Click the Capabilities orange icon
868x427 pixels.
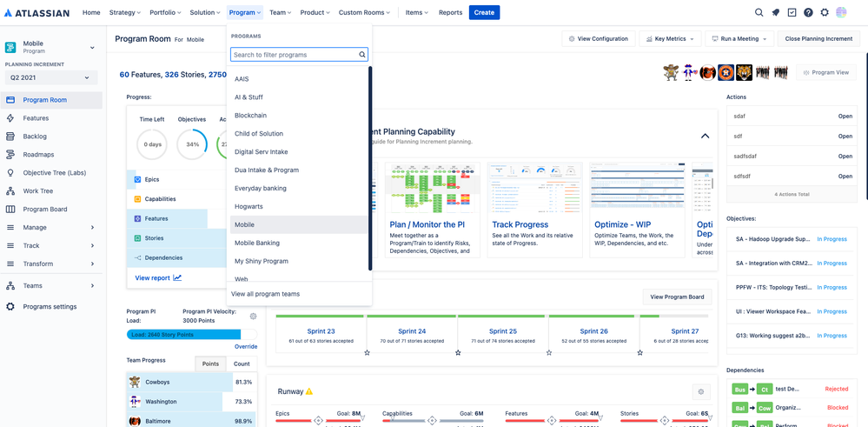pyautogui.click(x=137, y=199)
